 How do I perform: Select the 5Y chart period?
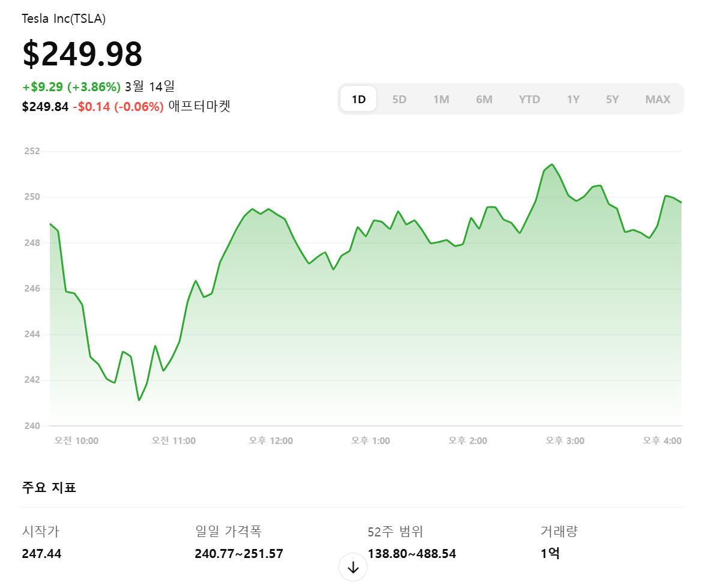click(612, 99)
